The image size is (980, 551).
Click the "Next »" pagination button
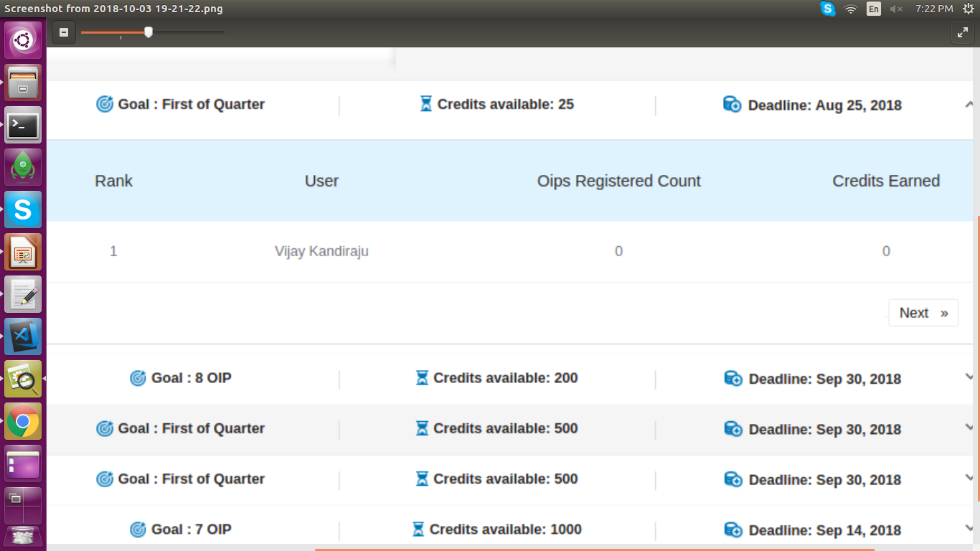[923, 312]
